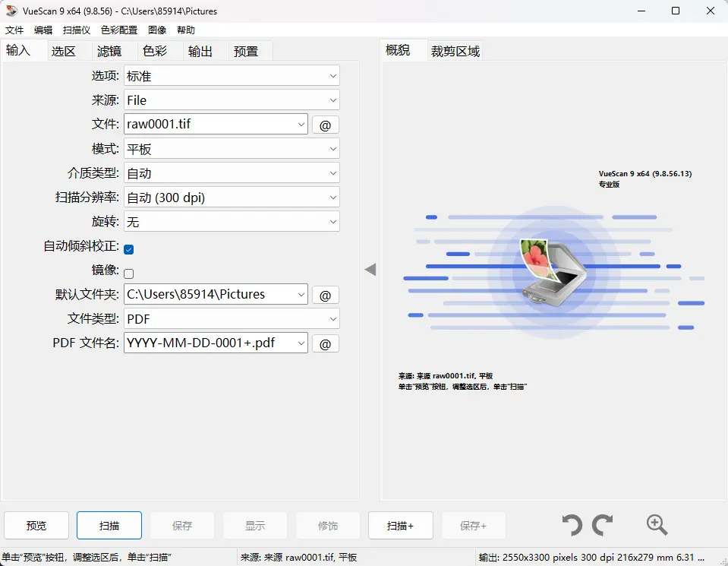The height and width of the screenshot is (566, 728).
Task: Maximize the VueScan window
Action: (676, 11)
